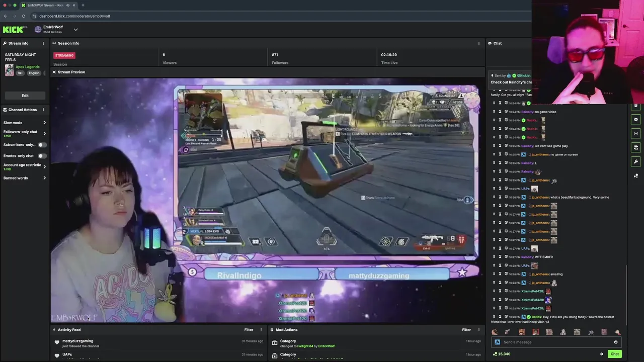Click the English language tag
This screenshot has width=644, height=362.
click(34, 73)
